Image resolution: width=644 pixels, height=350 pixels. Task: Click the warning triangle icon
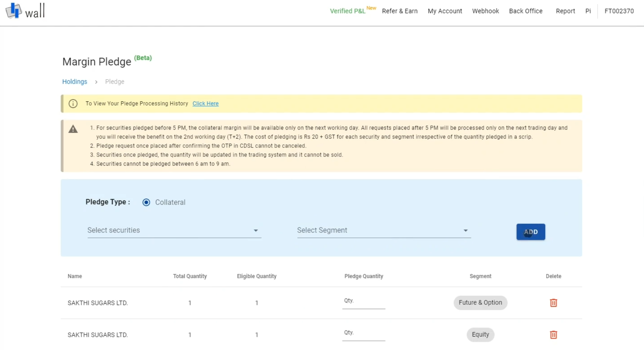coord(73,129)
